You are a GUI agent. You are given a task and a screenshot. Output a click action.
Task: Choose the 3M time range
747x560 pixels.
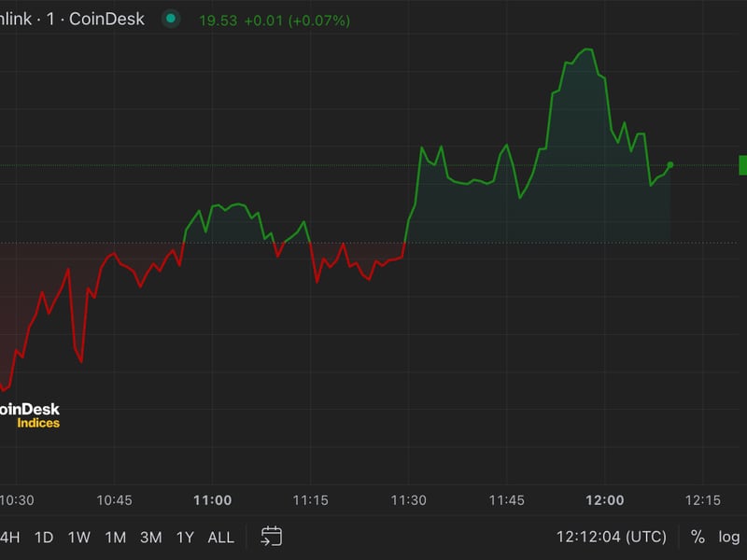click(x=150, y=537)
